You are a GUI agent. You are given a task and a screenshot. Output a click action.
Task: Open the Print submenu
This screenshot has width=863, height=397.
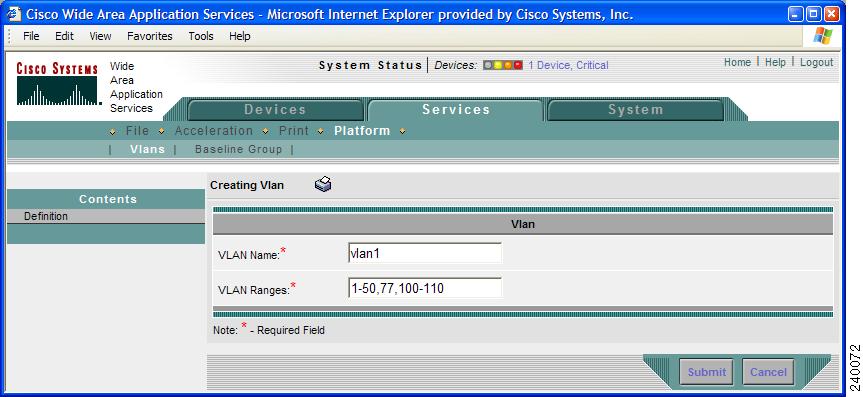pos(293,131)
